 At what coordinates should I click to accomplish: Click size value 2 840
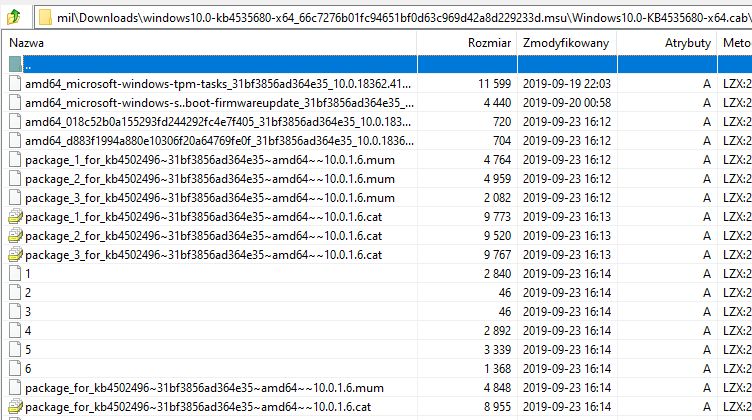[x=497, y=274]
